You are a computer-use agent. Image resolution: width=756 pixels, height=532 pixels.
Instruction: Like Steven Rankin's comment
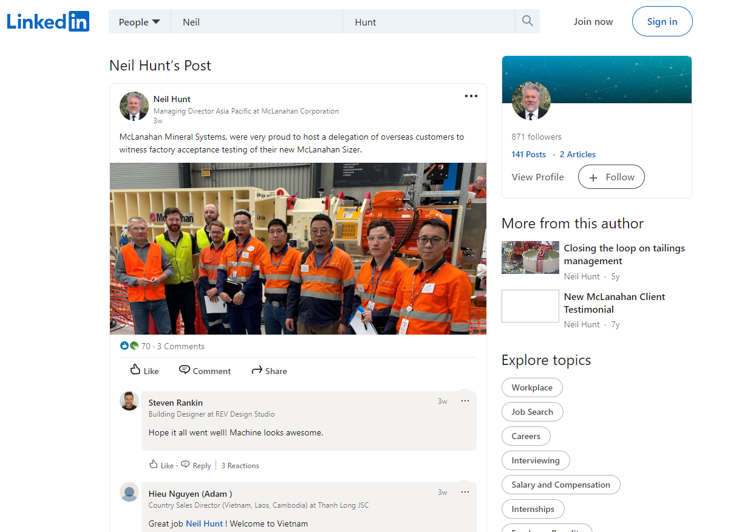[x=162, y=465]
